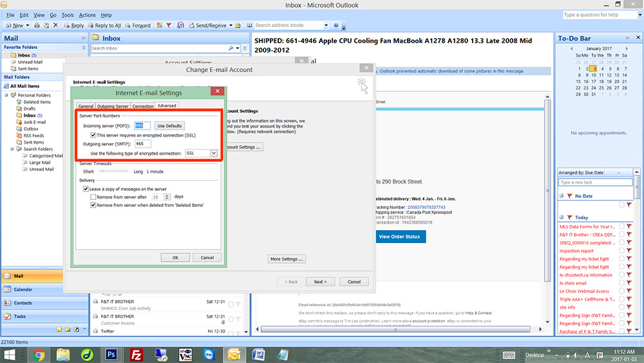Click the View Order Status button
644x363 pixels.
pyautogui.click(x=399, y=237)
